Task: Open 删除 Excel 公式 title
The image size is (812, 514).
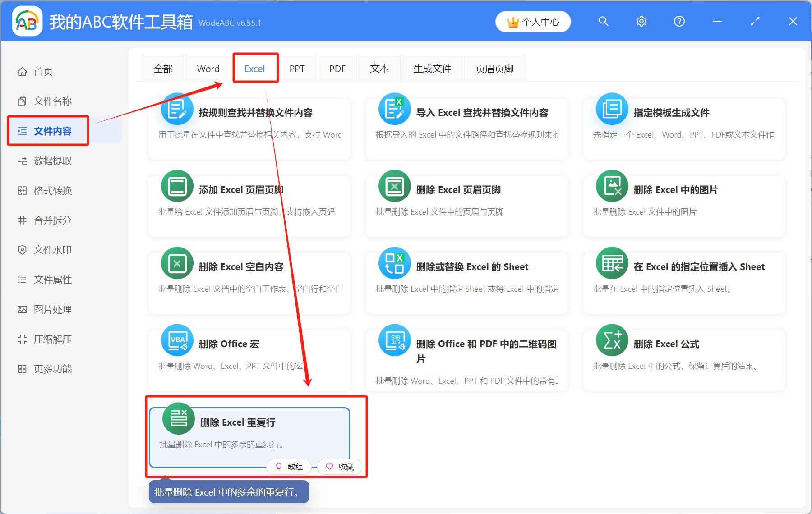Action: pos(667,344)
